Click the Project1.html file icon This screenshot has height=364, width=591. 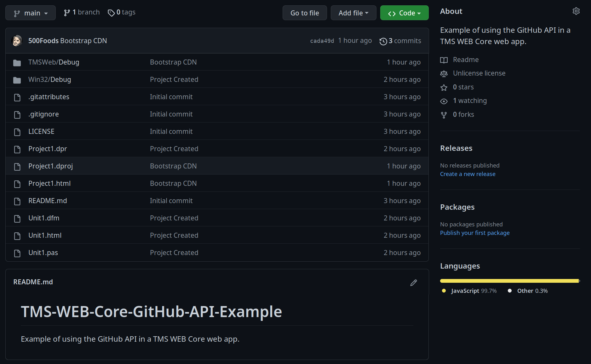17,184
